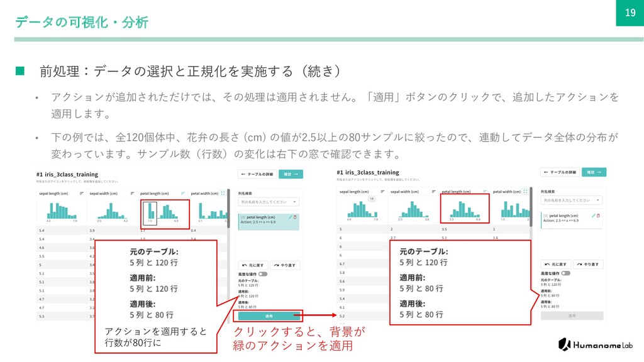644x362 pixels.
Task: Click the 確認 button in right screenshot
Action: (x=594, y=172)
